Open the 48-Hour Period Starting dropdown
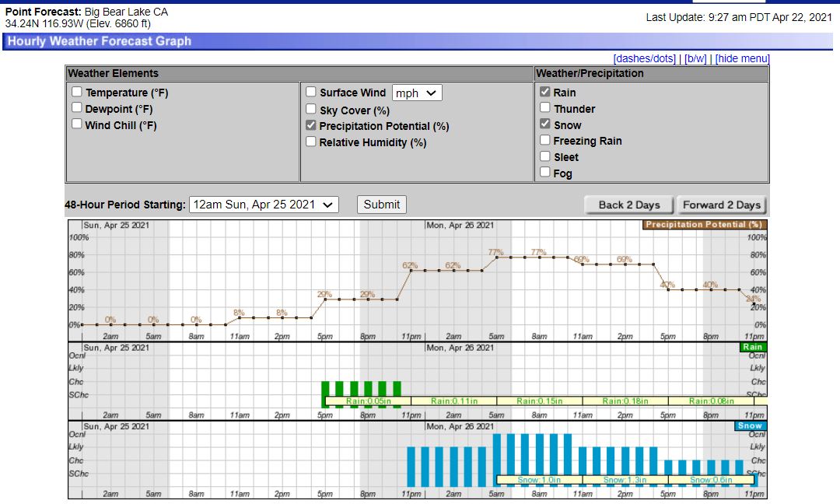 [264, 205]
